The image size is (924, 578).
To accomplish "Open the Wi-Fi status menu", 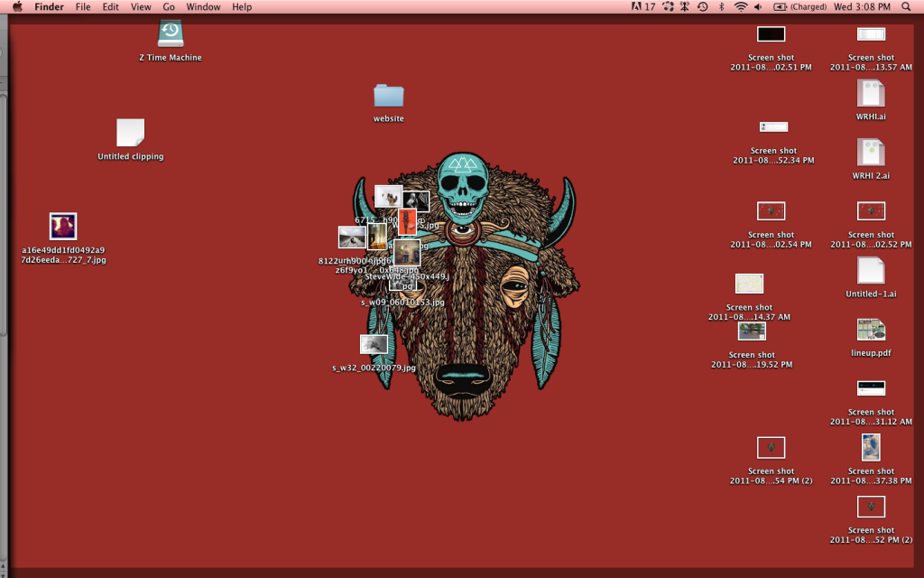I will 741,6.
